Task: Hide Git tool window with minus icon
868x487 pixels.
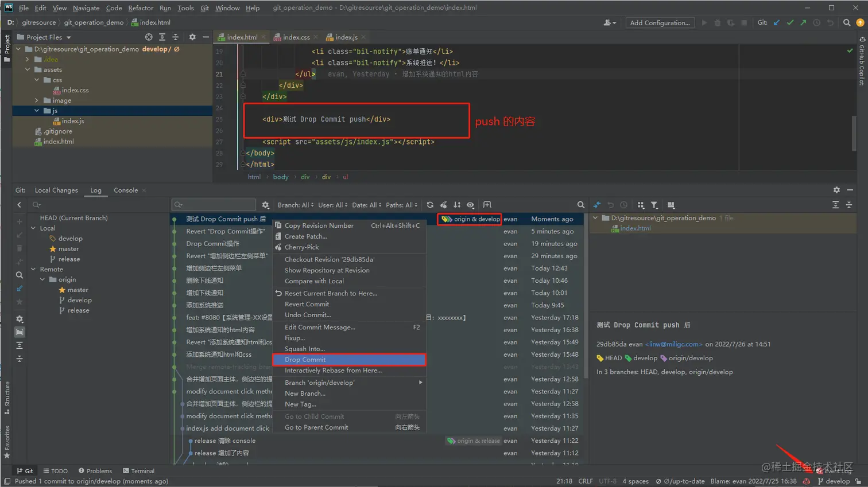Action: tap(850, 190)
